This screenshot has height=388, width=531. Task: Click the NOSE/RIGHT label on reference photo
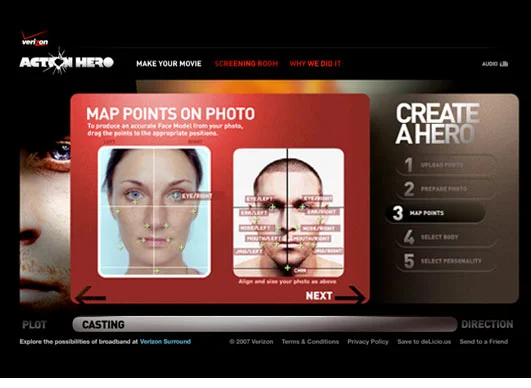pos(320,229)
